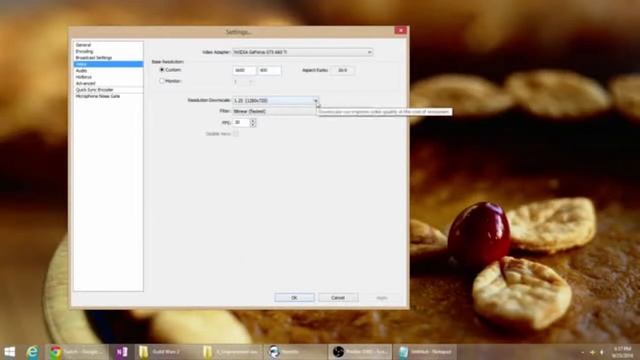Confirm settings with the OK button
The height and width of the screenshot is (360, 640).
pos(294,298)
